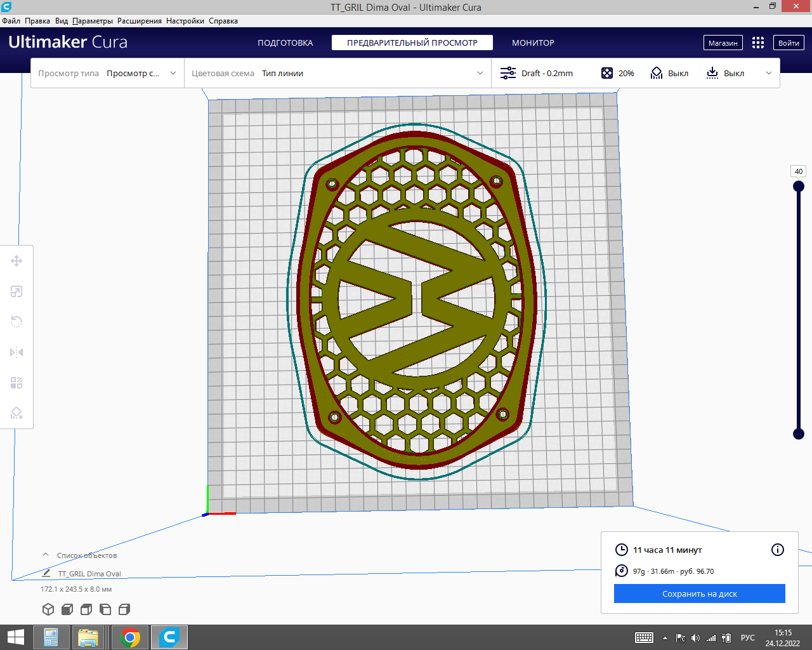Open Windows Start menu
Screen dimensions: 812x650
coord(15,637)
